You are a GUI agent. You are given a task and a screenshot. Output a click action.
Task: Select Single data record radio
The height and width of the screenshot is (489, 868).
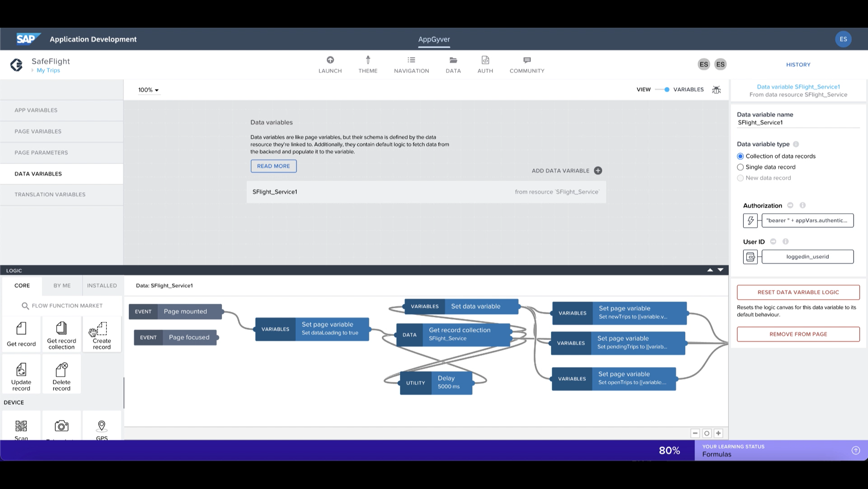740,167
